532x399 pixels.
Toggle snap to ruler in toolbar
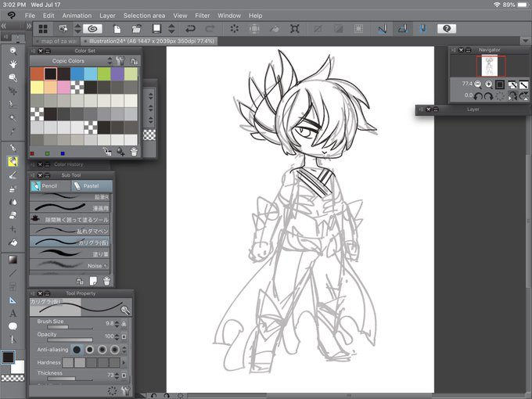(383, 29)
